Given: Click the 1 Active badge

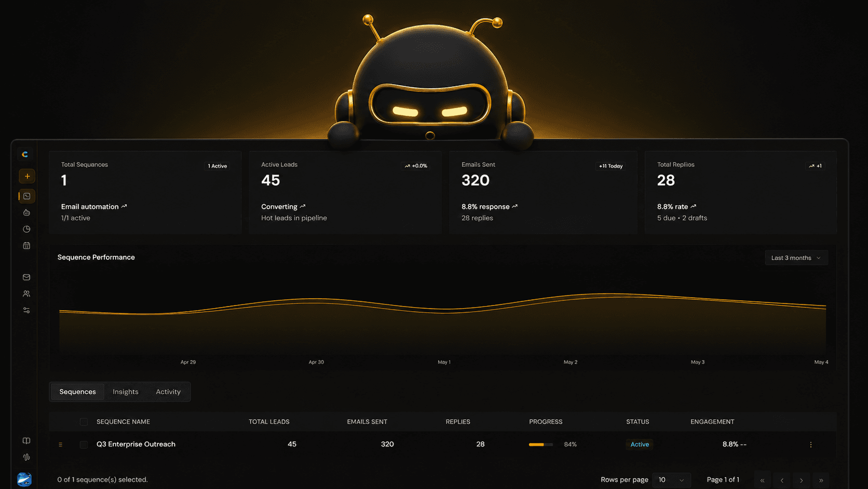Looking at the screenshot, I should click(x=218, y=166).
